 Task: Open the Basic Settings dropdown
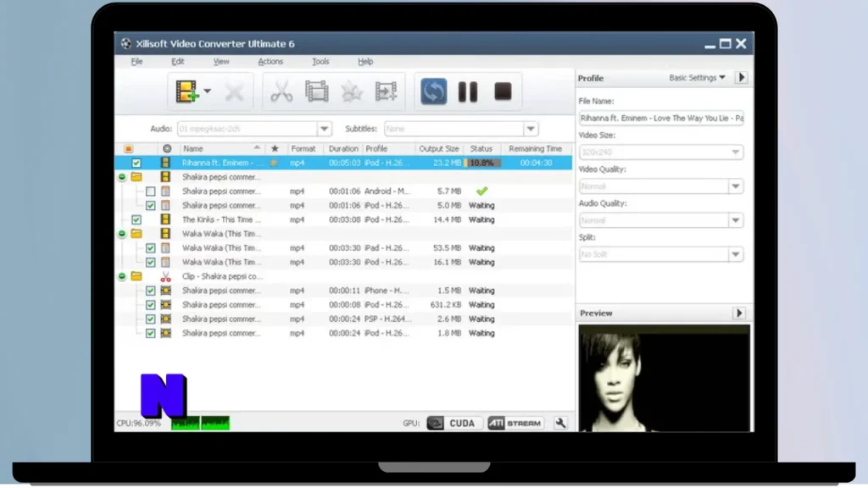click(697, 78)
